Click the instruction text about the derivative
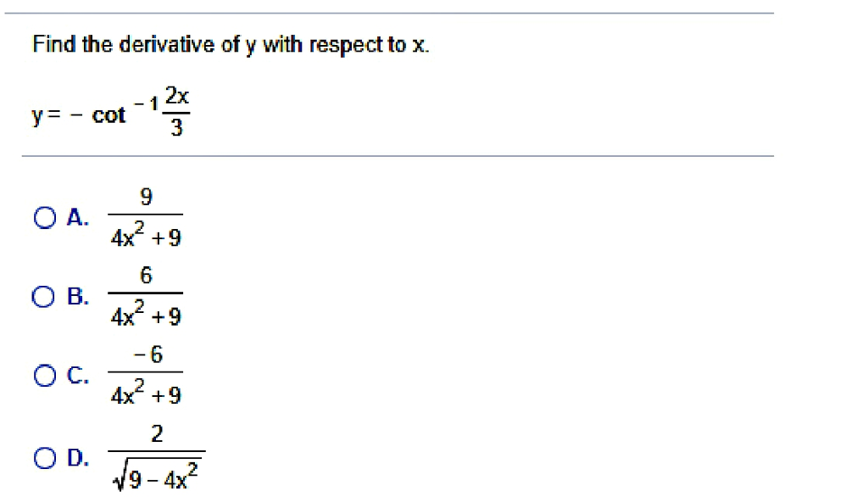The image size is (868, 497). tap(229, 44)
